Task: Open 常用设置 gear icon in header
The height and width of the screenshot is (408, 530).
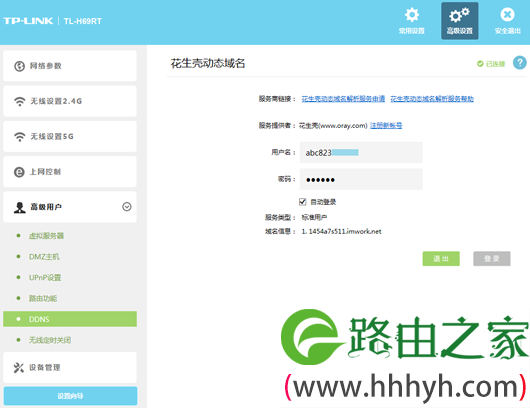Action: 412,15
